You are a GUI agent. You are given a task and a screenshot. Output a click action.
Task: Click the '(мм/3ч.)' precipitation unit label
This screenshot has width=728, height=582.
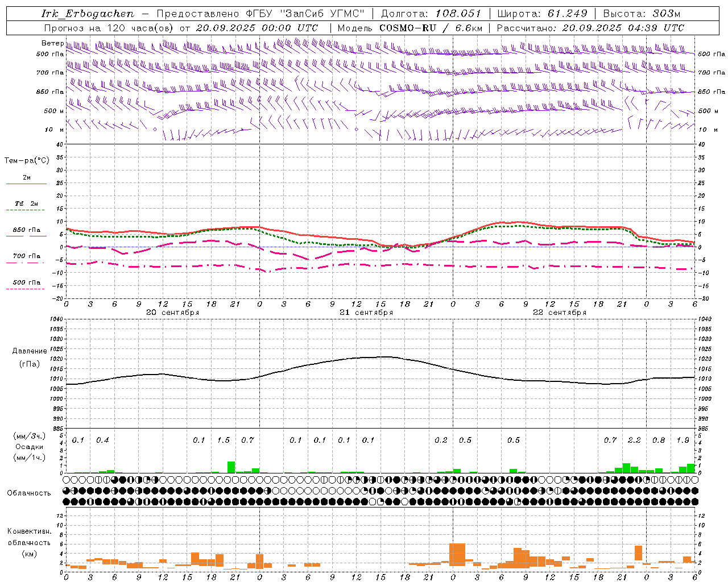click(29, 436)
